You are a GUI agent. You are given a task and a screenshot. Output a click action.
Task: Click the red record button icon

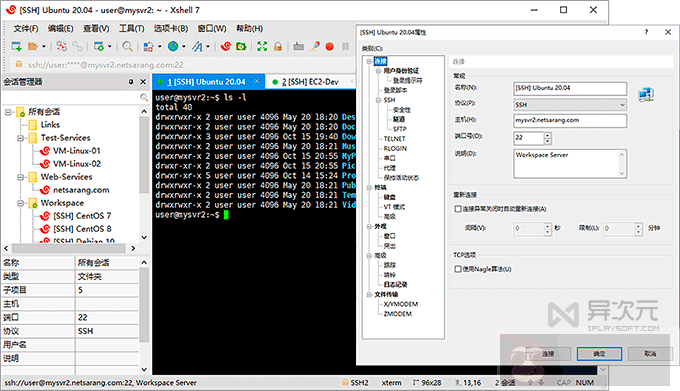[330, 46]
